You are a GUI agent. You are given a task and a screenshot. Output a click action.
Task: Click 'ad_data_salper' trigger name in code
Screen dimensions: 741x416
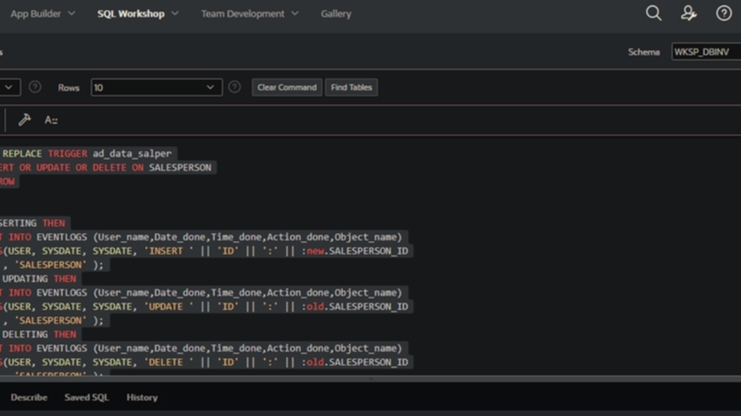[132, 154]
